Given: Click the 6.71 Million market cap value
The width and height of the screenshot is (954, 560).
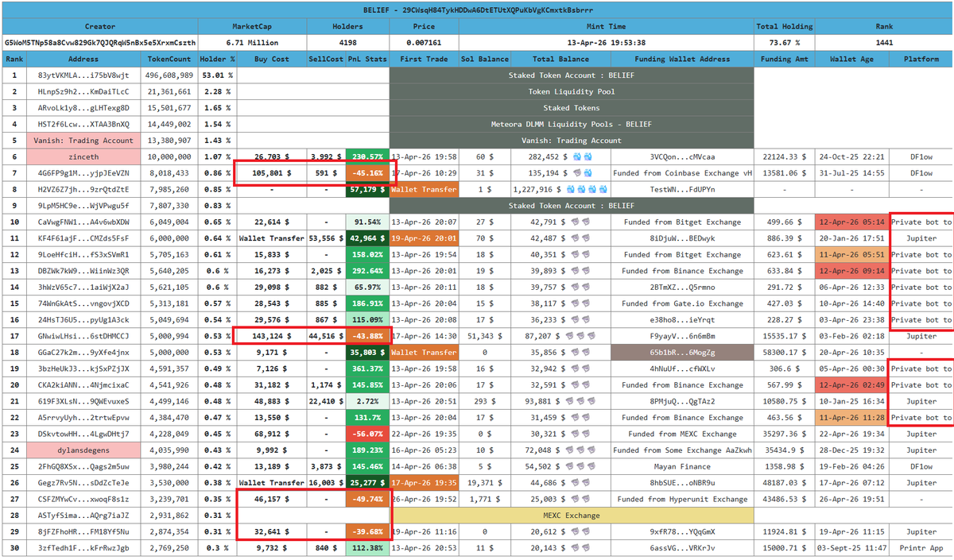Looking at the screenshot, I should [252, 42].
